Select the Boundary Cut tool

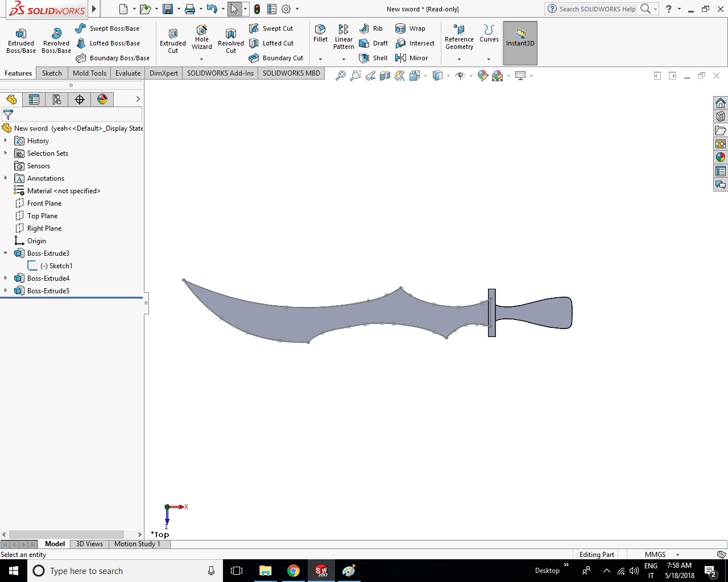(276, 58)
